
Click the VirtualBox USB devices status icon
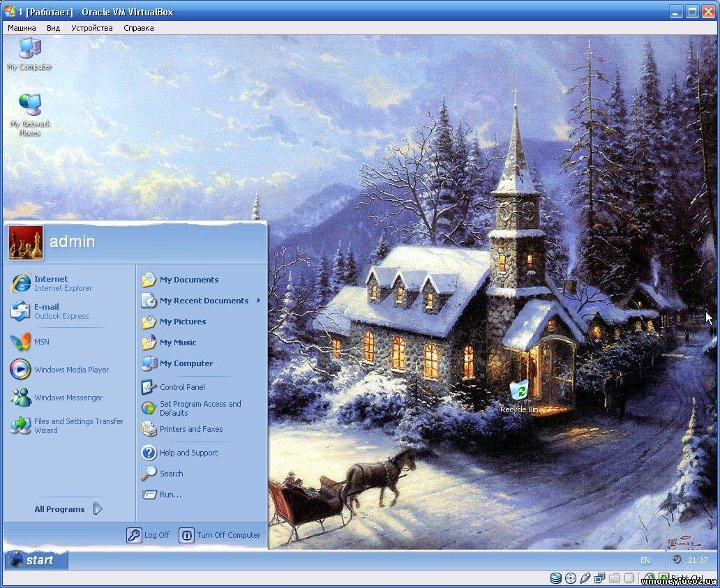[585, 578]
